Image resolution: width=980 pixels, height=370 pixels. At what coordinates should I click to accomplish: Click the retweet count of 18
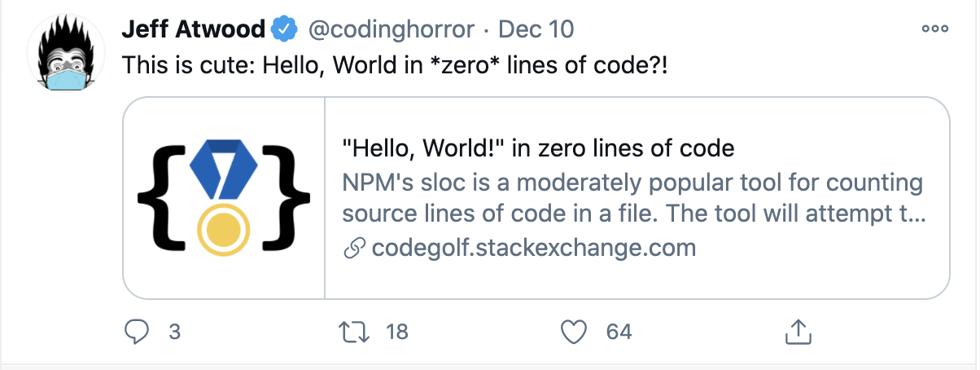(x=396, y=332)
